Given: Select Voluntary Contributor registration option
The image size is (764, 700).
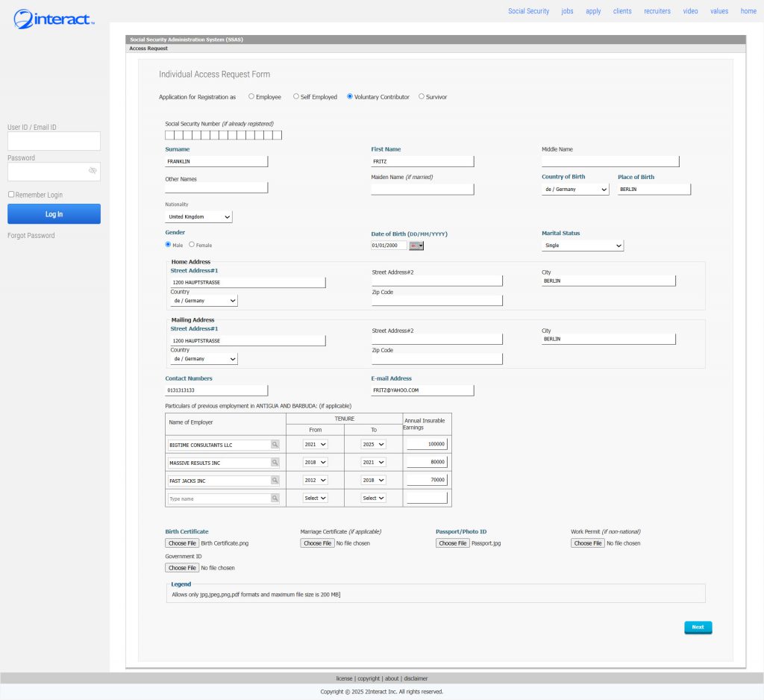Looking at the screenshot, I should tap(350, 96).
